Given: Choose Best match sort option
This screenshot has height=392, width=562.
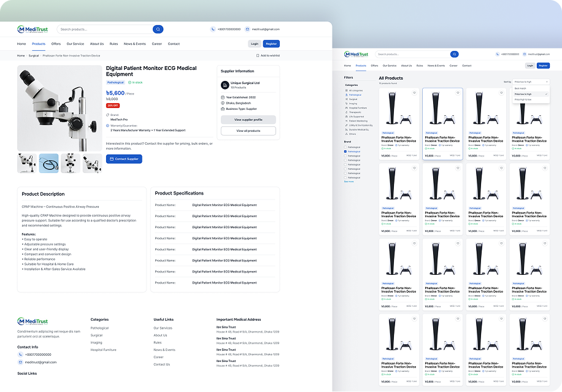Looking at the screenshot, I should pos(531,88).
